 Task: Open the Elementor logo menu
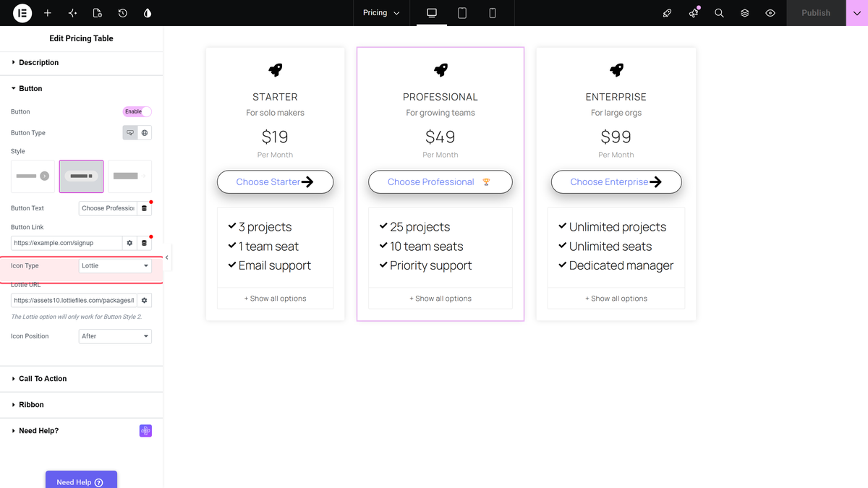22,13
